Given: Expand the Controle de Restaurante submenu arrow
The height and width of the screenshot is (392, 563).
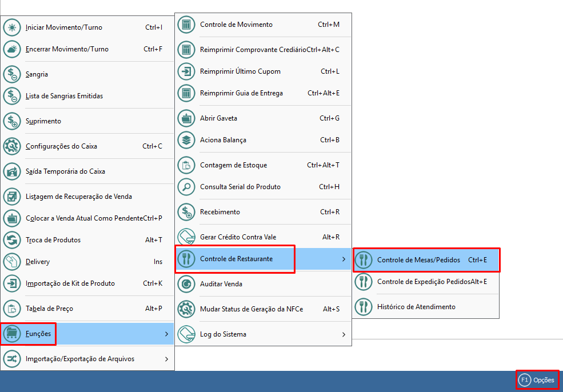Looking at the screenshot, I should (343, 259).
